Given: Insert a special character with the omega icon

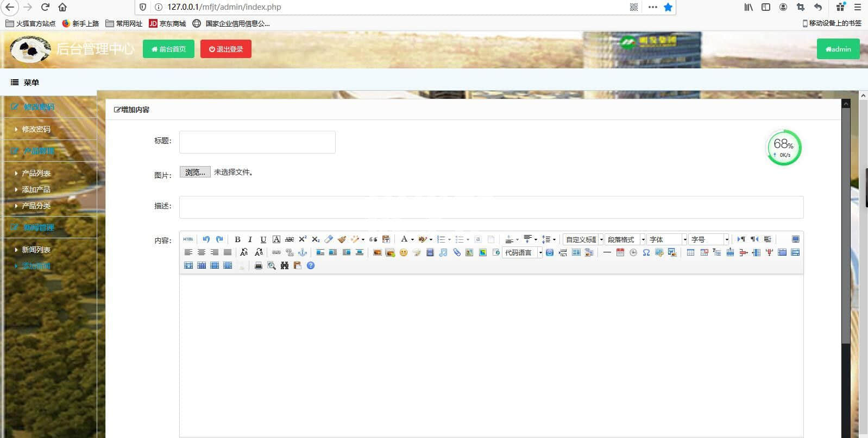Looking at the screenshot, I should 646,252.
